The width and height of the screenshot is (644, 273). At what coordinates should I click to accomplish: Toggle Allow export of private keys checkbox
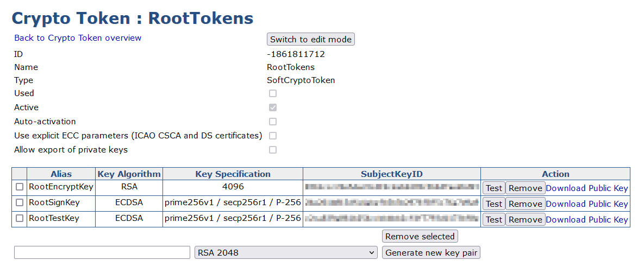(x=273, y=150)
